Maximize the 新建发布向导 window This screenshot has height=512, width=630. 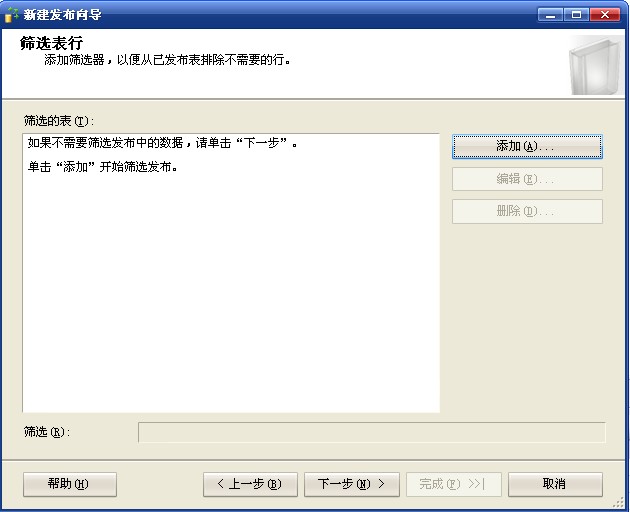(578, 15)
